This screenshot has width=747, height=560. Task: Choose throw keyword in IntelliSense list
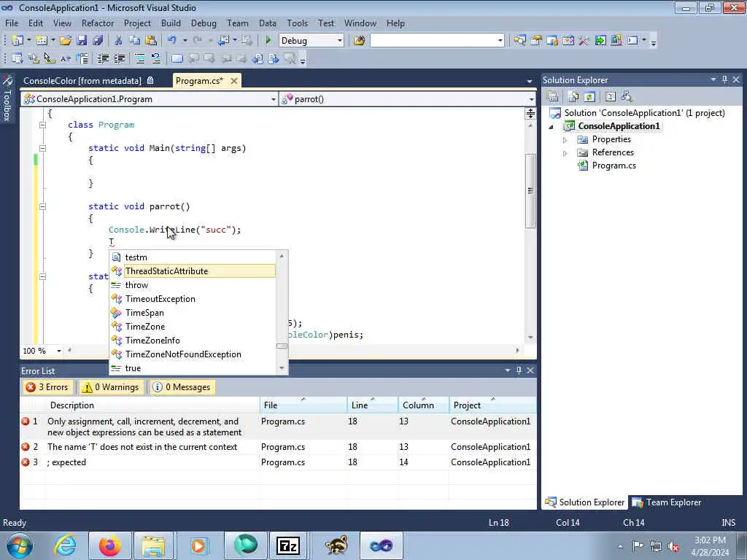(193, 285)
